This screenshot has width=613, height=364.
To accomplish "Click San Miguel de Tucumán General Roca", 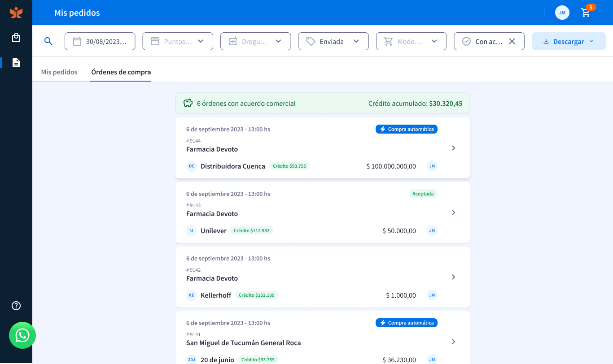I will 244,343.
